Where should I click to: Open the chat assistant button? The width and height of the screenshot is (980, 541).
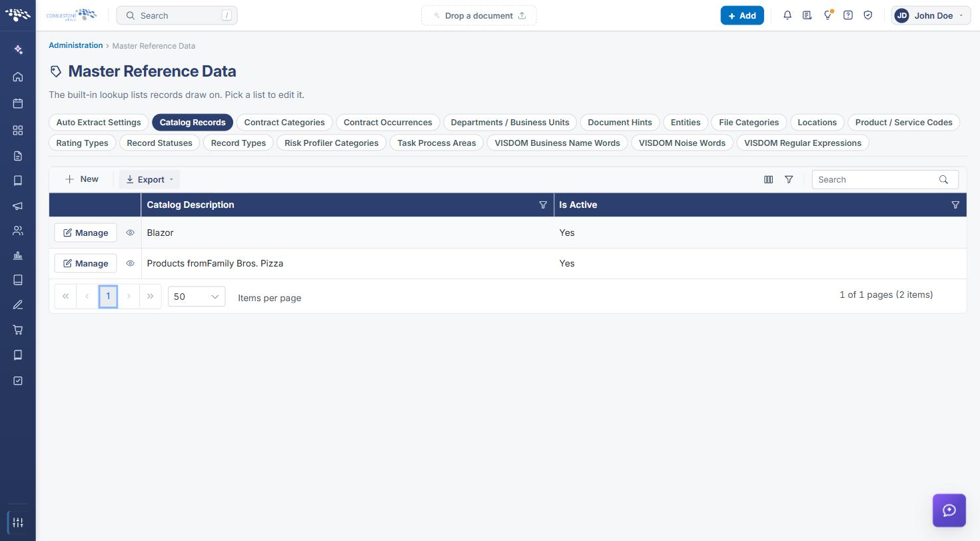tap(949, 510)
